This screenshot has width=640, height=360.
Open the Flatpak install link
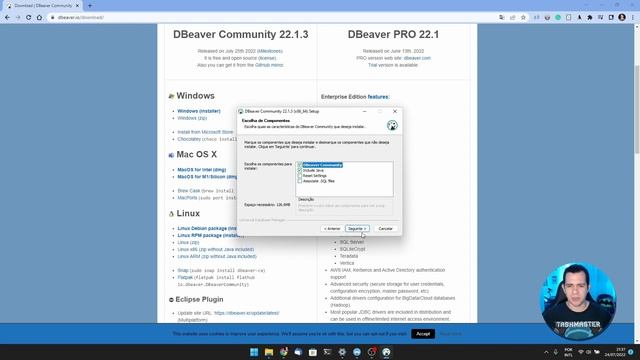pyautogui.click(x=185, y=277)
